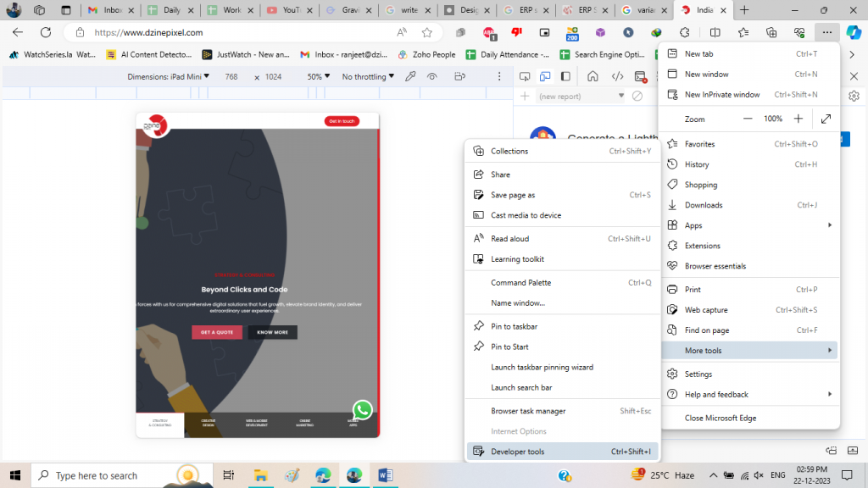Viewport: 868px width, 488px height.
Task: Expand Help and feedback submenu arrow
Action: pos(829,394)
